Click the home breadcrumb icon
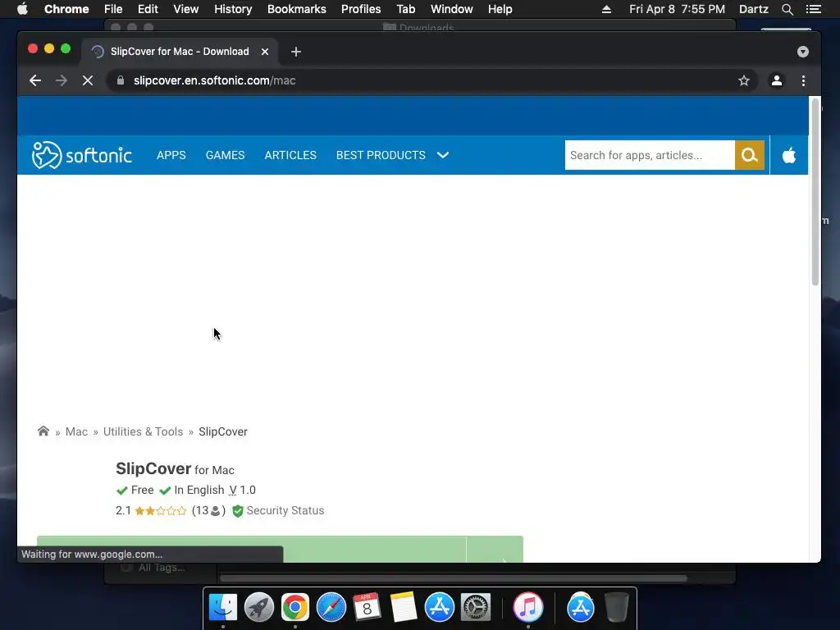840x630 pixels. pos(43,431)
